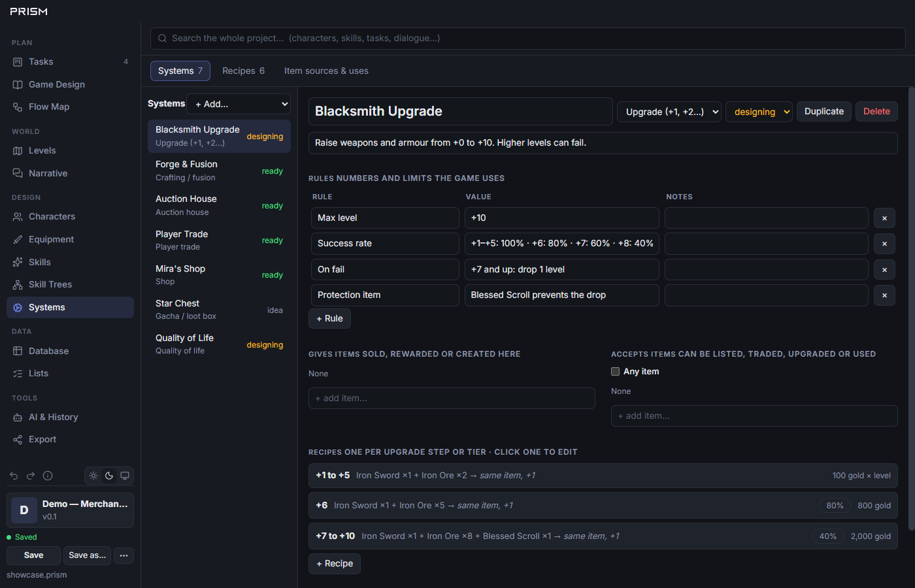The image size is (915, 588).
Task: Open AI & History tools
Action: pos(70,417)
